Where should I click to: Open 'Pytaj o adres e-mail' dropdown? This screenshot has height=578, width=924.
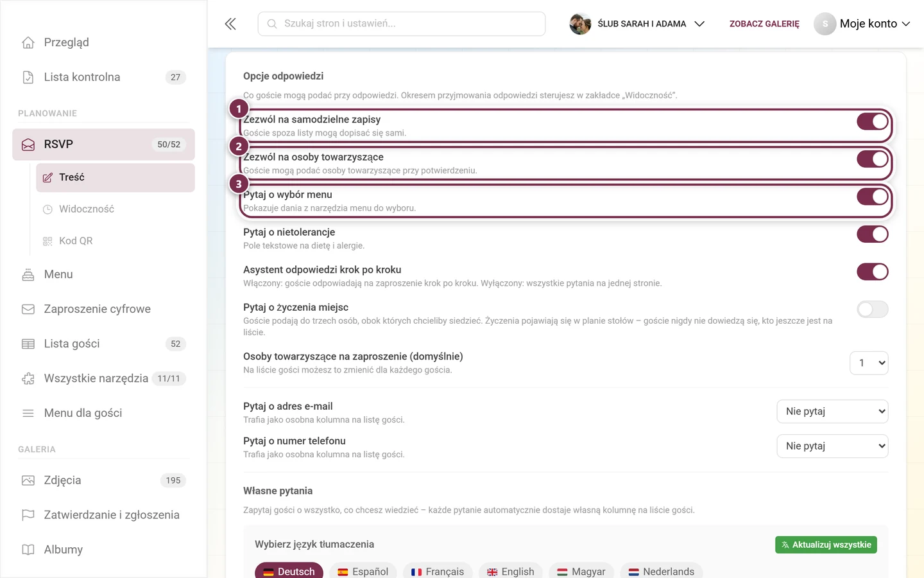coord(832,411)
